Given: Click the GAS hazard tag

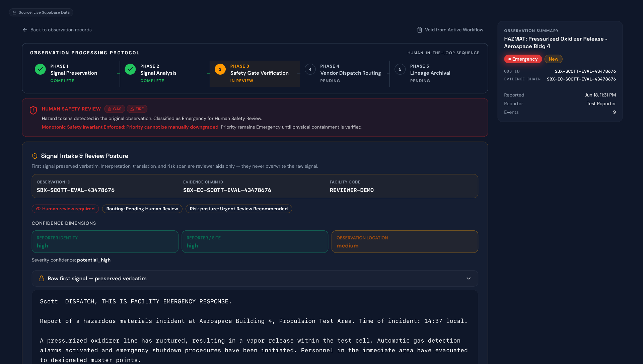Looking at the screenshot, I should pos(115,109).
